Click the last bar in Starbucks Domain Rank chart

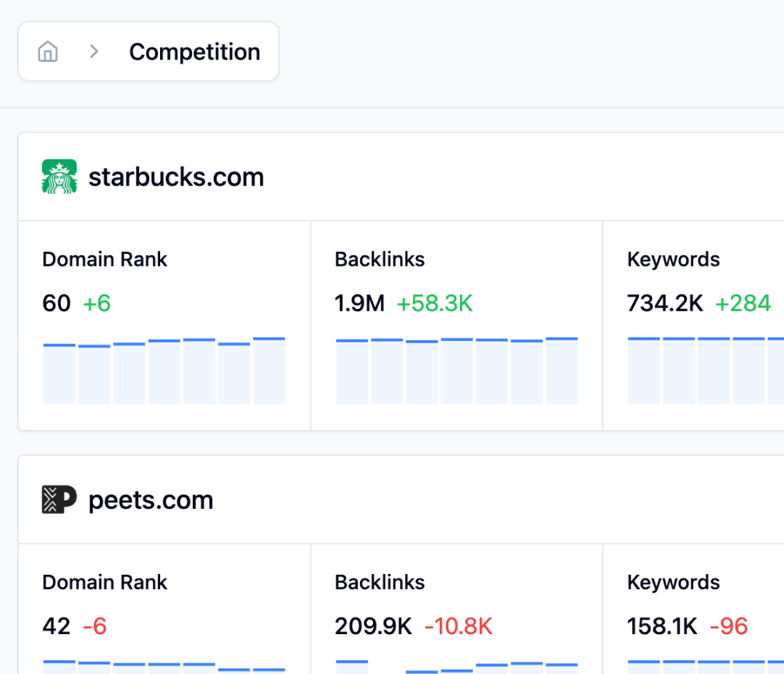click(x=269, y=370)
